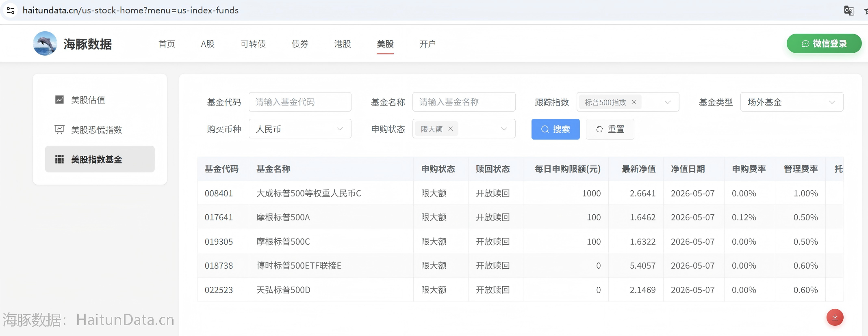Click fund name 大成标普500等权重人民币C
Screen dimensions: 868x336
[x=309, y=193]
